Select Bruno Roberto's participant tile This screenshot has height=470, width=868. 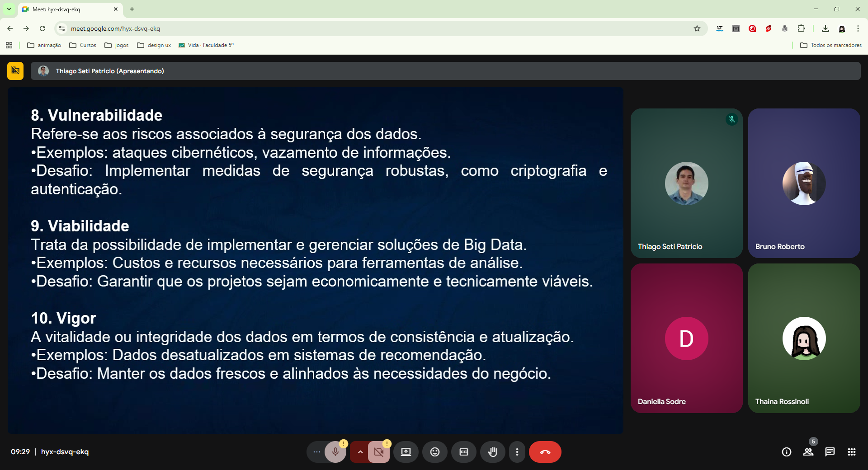tap(804, 183)
